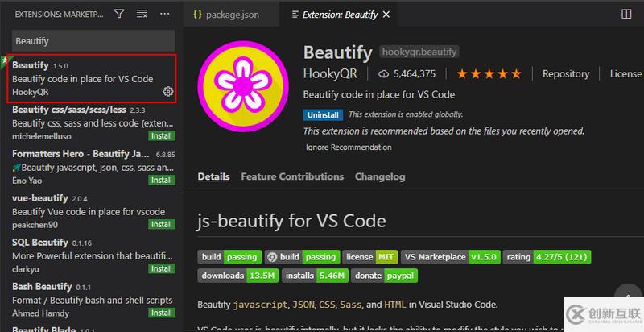The height and width of the screenshot is (332, 644).
Task: Select vue-beautify list entry
Action: click(x=92, y=212)
